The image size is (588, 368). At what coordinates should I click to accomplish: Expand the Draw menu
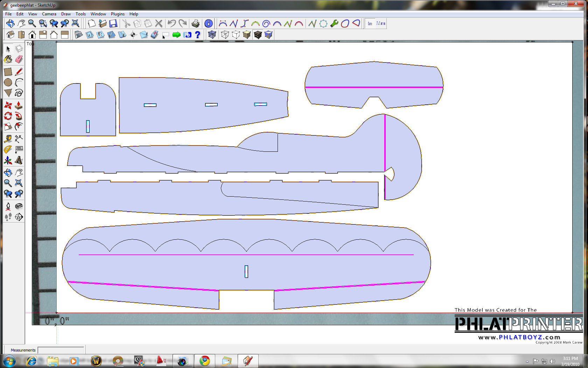click(66, 14)
